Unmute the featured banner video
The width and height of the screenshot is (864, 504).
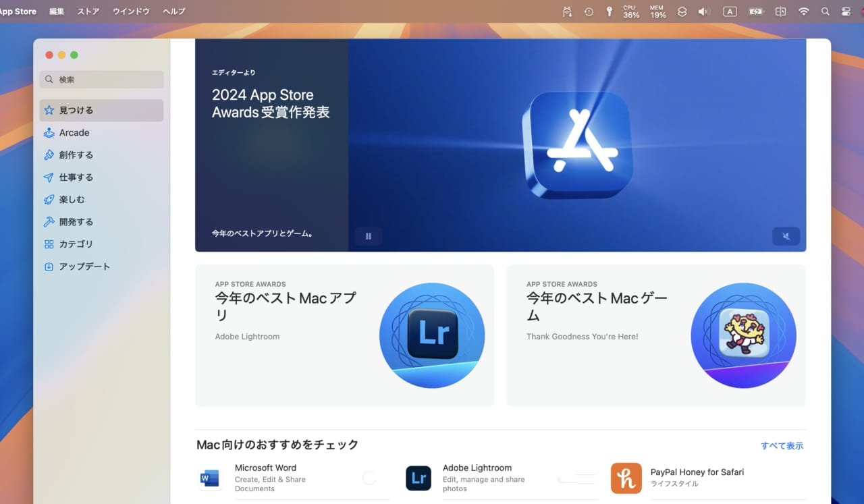(x=786, y=236)
